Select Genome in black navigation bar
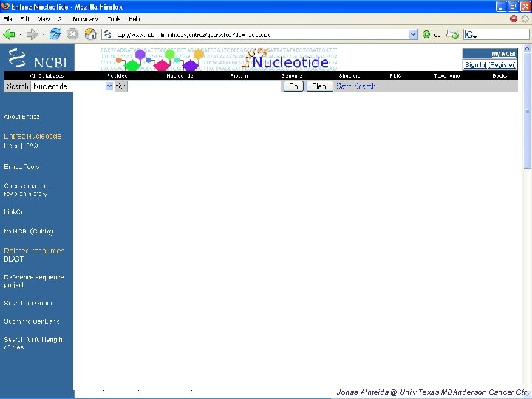This screenshot has width=532, height=399. [x=292, y=75]
